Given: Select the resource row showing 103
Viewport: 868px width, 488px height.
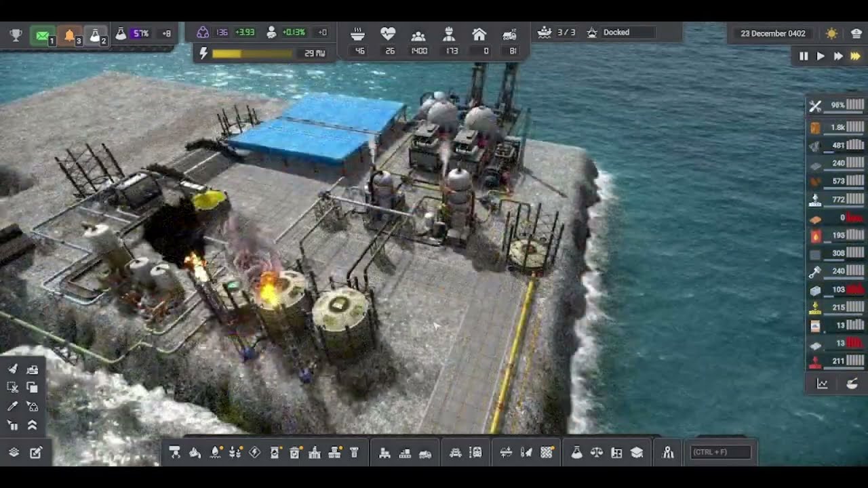Looking at the screenshot, I should point(835,289).
